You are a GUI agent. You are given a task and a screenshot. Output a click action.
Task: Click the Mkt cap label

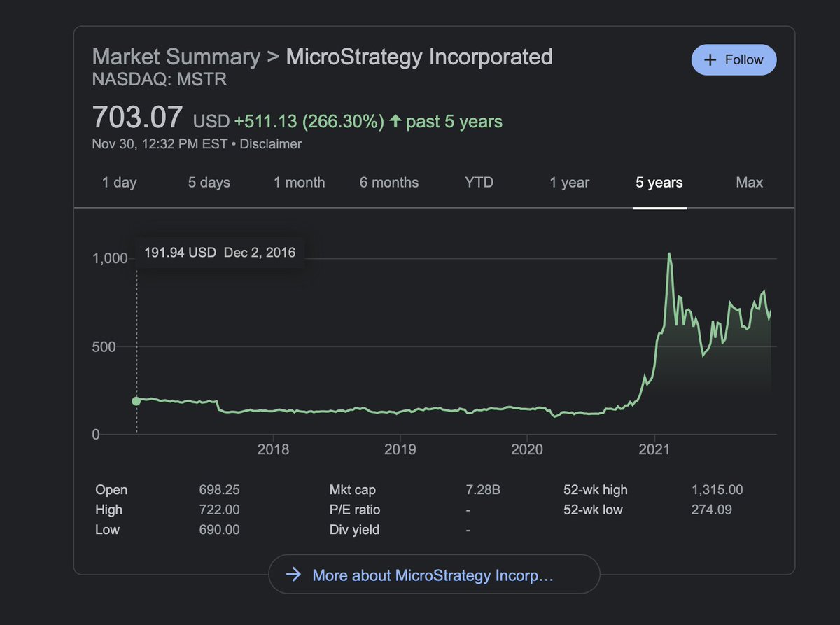352,490
